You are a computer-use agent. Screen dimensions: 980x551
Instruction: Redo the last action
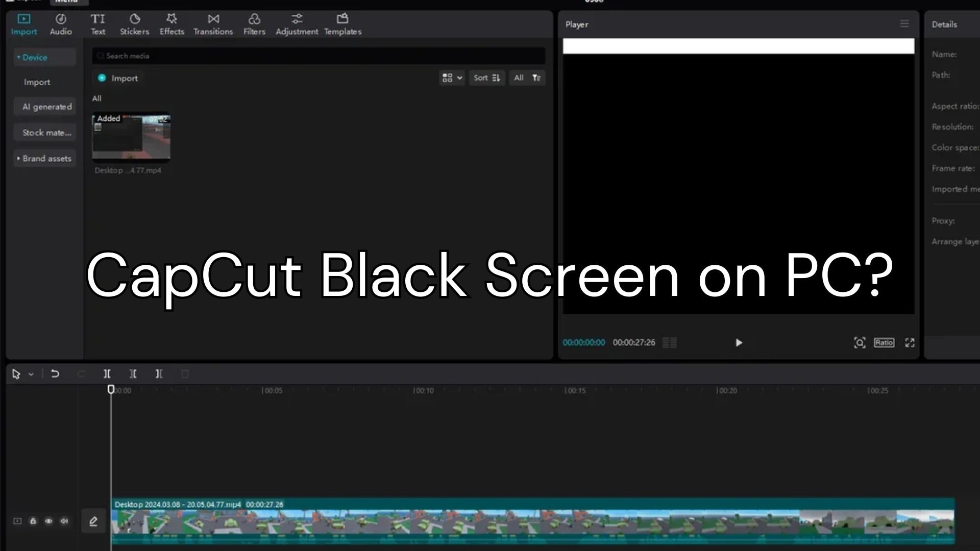[81, 374]
